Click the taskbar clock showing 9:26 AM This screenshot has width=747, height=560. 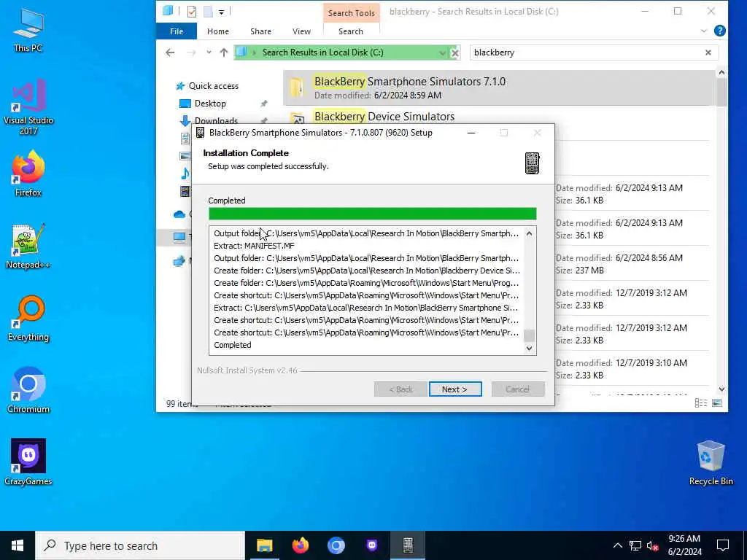pyautogui.click(x=684, y=545)
